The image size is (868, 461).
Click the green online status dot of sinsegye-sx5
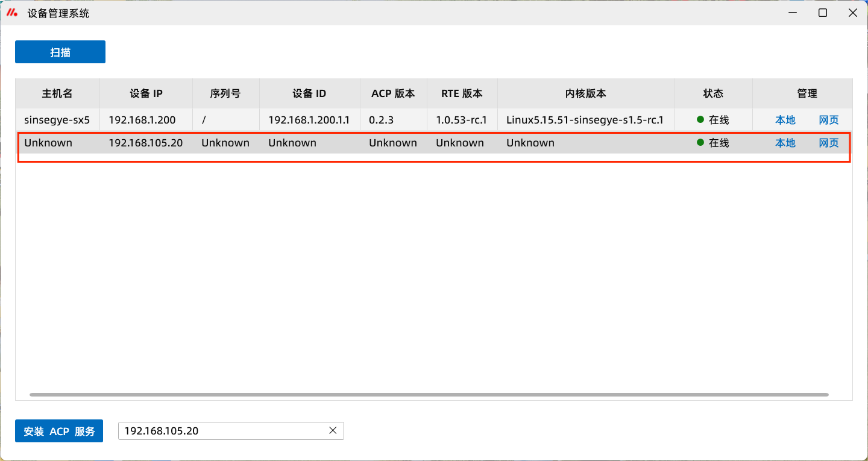700,119
